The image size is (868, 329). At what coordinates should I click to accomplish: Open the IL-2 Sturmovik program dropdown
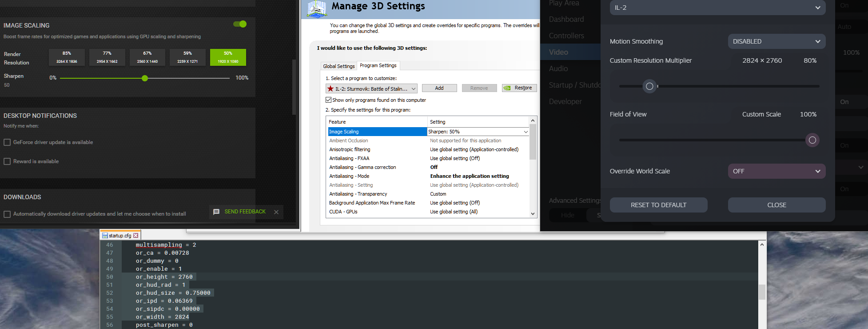pyautogui.click(x=371, y=89)
